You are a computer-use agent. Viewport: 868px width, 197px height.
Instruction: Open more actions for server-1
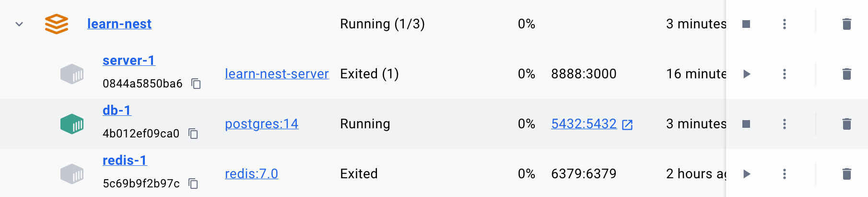point(785,74)
